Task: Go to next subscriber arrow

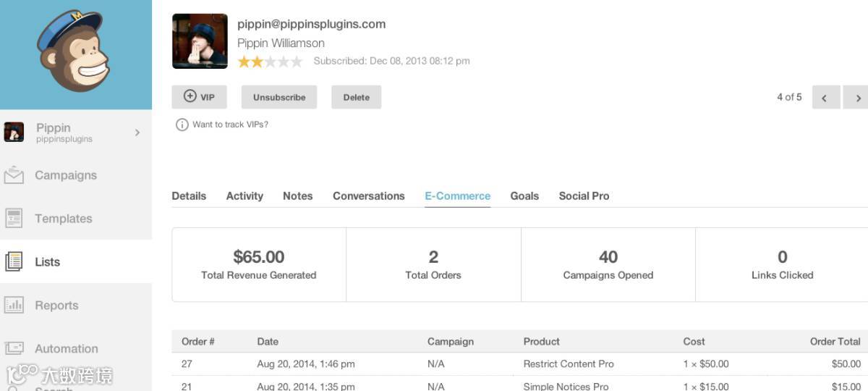Action: pyautogui.click(x=856, y=97)
